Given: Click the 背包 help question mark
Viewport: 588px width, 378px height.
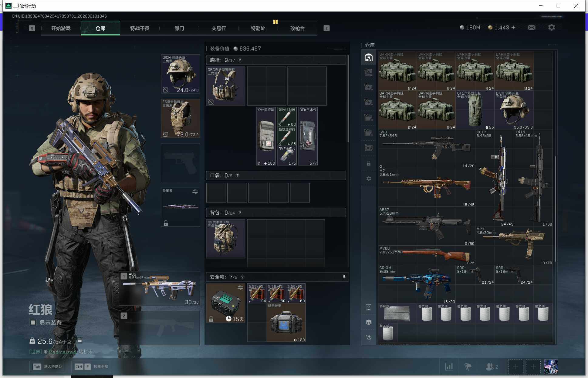Looking at the screenshot, I should [240, 213].
